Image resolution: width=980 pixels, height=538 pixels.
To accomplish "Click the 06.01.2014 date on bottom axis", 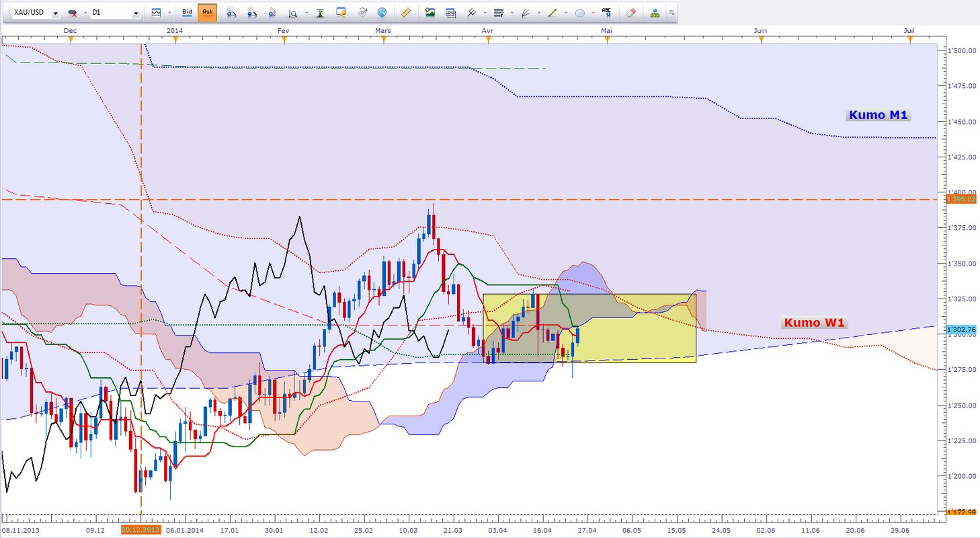I will point(183,530).
